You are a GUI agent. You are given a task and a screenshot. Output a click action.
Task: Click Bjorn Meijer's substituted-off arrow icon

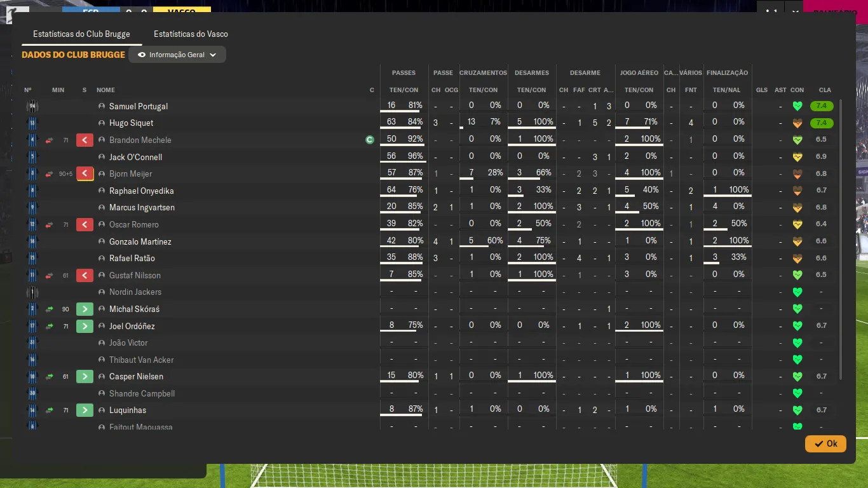pos(85,173)
